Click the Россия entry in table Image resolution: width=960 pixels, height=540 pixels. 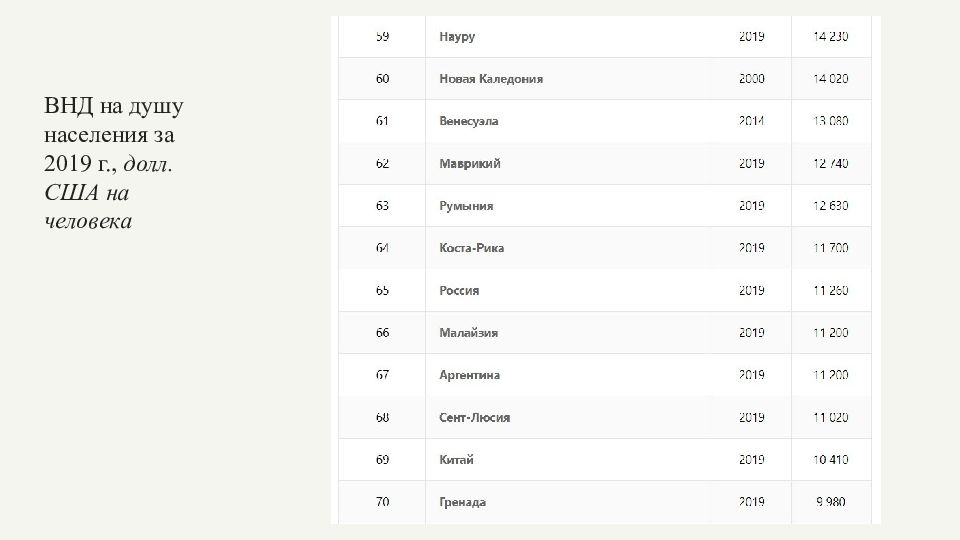click(459, 290)
